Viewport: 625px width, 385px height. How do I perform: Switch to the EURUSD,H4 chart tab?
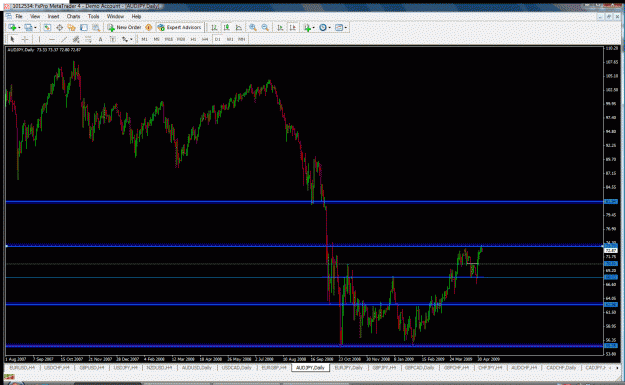pyautogui.click(x=22, y=367)
